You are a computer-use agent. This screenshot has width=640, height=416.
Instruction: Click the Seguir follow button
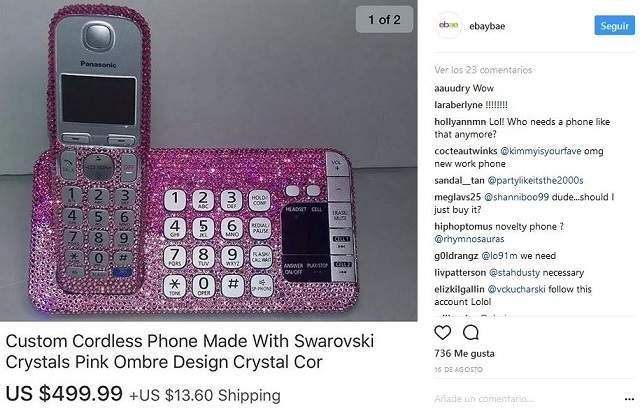614,26
